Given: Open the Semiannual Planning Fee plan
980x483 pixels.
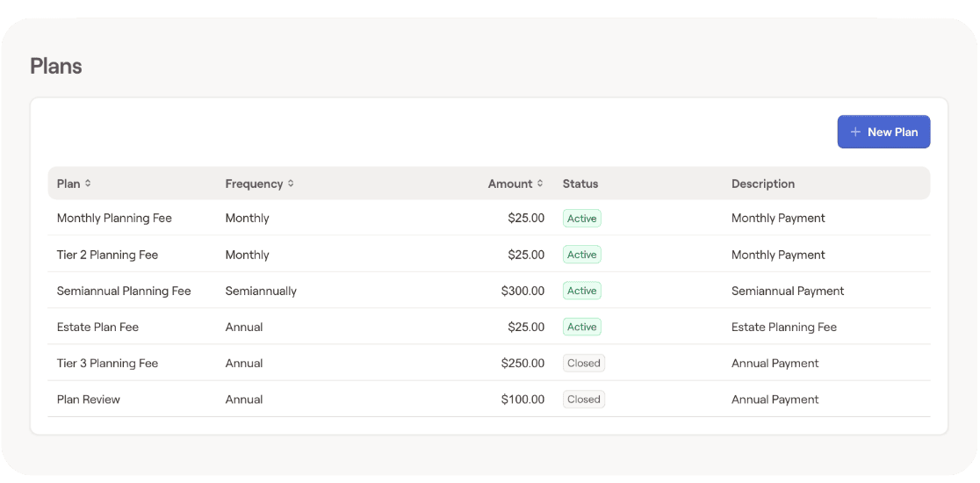Looking at the screenshot, I should pyautogui.click(x=124, y=292).
